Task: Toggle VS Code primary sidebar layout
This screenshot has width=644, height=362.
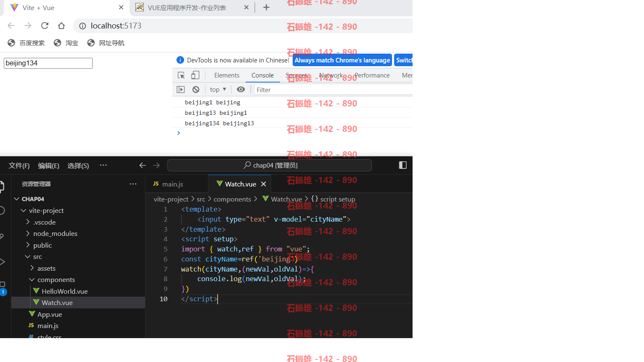Action: coord(403,165)
